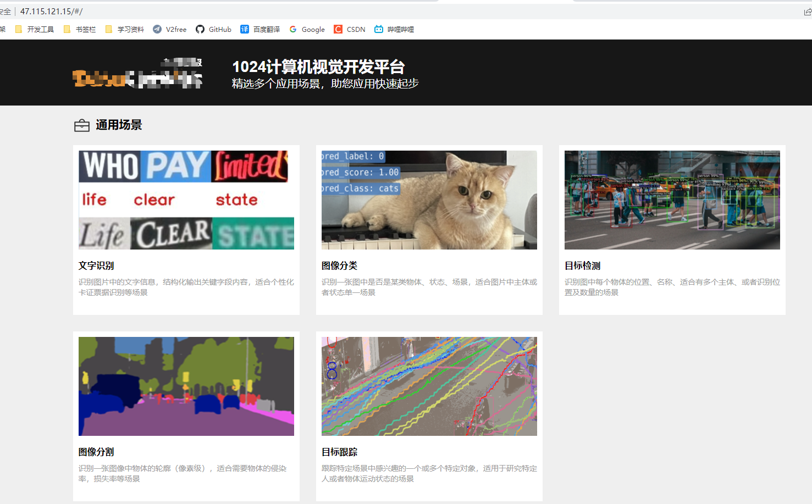Image resolution: width=812 pixels, height=504 pixels.
Task: Click the briefcase icon beside 通用场景
Action: tap(81, 125)
